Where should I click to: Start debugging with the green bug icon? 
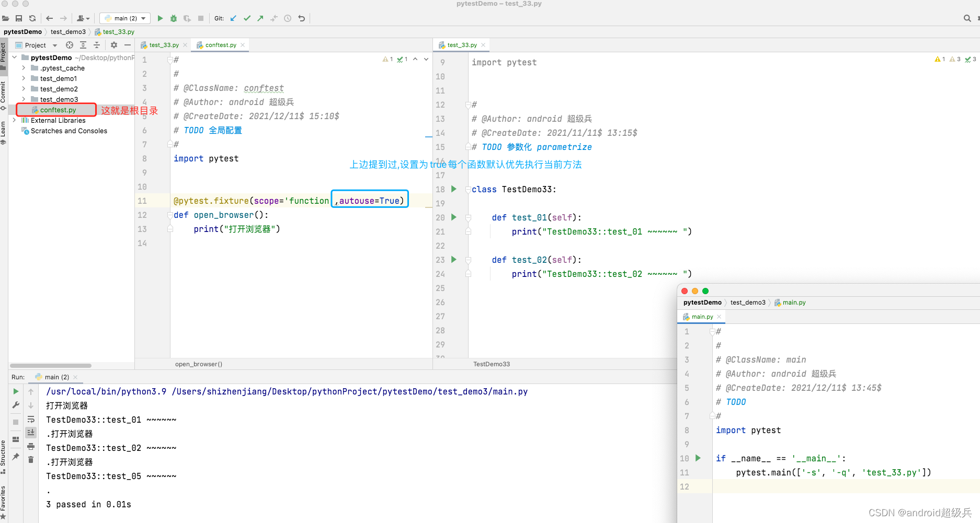coord(174,18)
